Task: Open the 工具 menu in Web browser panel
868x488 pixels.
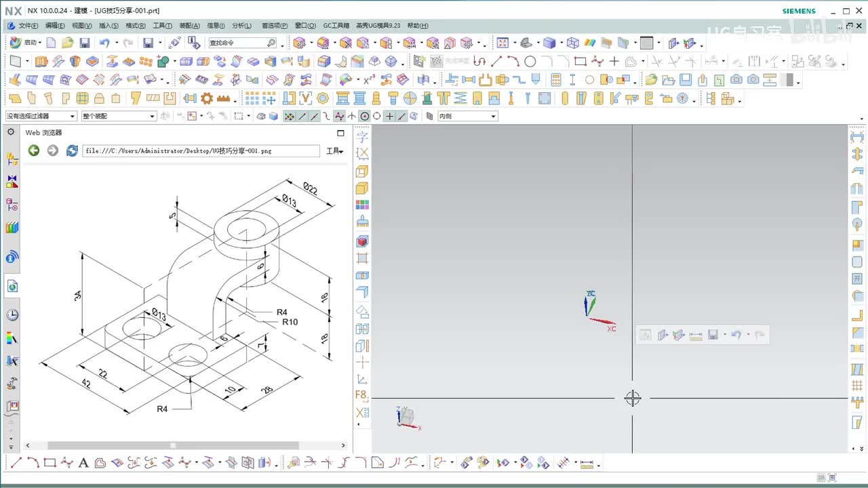Action: tap(335, 151)
